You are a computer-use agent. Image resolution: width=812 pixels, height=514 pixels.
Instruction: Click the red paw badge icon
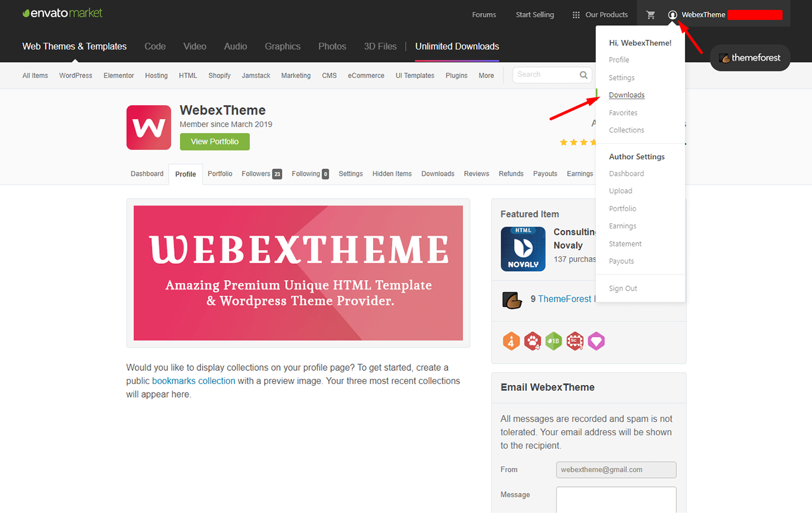(x=532, y=341)
